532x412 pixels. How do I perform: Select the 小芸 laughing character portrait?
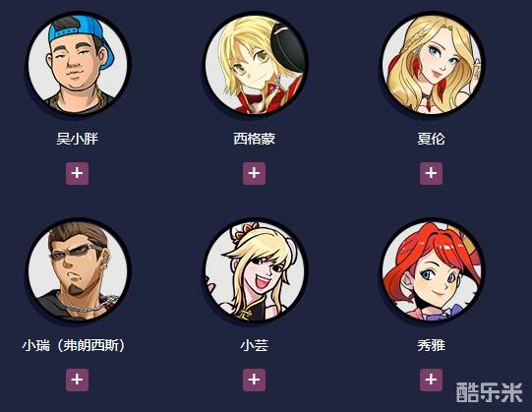click(255, 270)
